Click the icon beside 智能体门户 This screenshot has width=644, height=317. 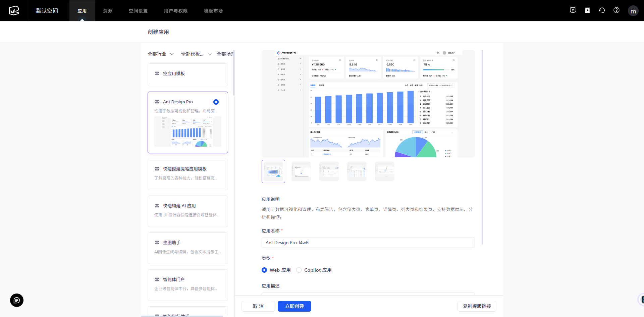pyautogui.click(x=157, y=279)
